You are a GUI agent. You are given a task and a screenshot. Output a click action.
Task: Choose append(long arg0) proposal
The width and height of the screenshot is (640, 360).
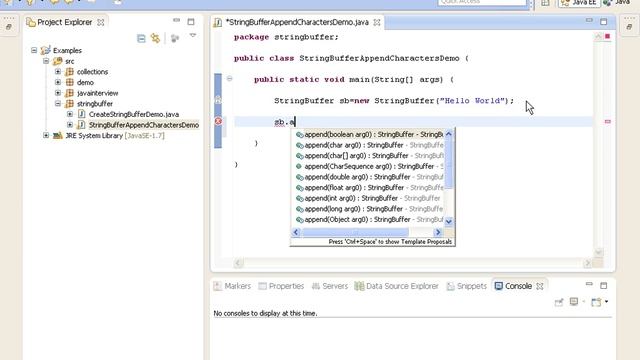(x=369, y=209)
